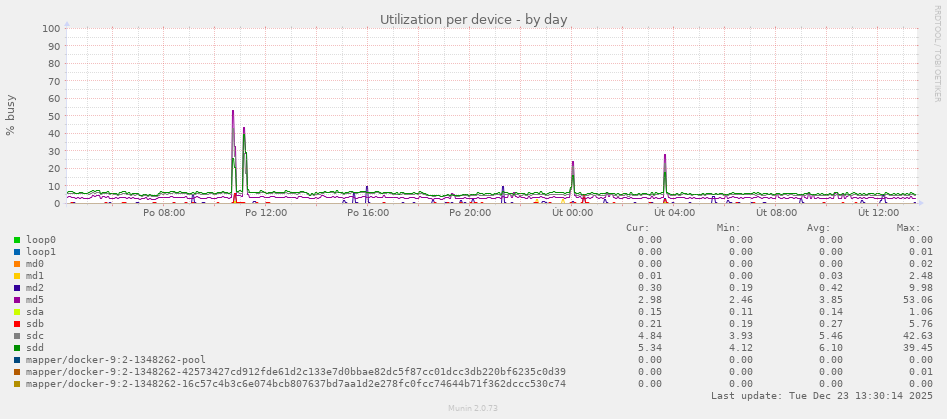This screenshot has width=947, height=419.
Task: Click md1 max value 2.48
Action: (x=924, y=276)
